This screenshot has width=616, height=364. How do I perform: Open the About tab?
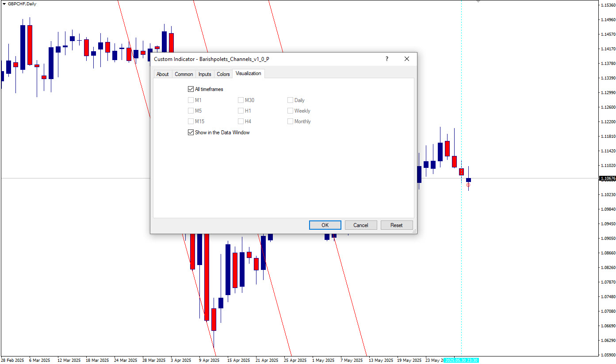coord(162,74)
